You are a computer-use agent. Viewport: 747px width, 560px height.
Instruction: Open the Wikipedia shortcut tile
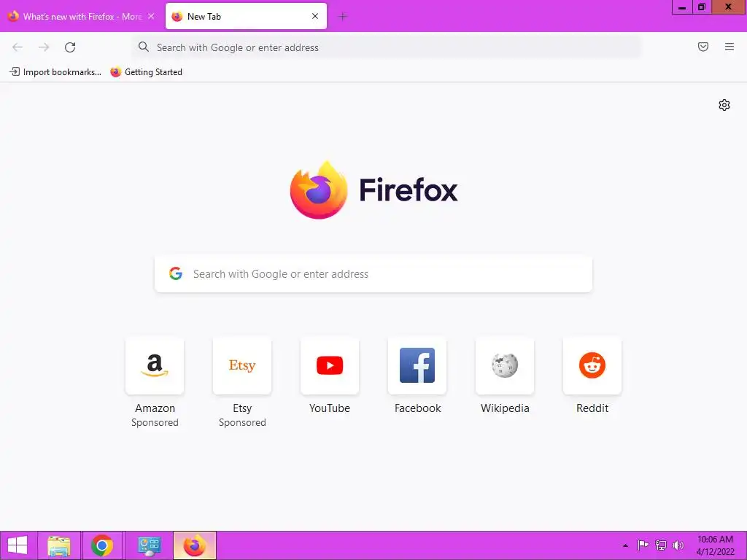pyautogui.click(x=505, y=366)
